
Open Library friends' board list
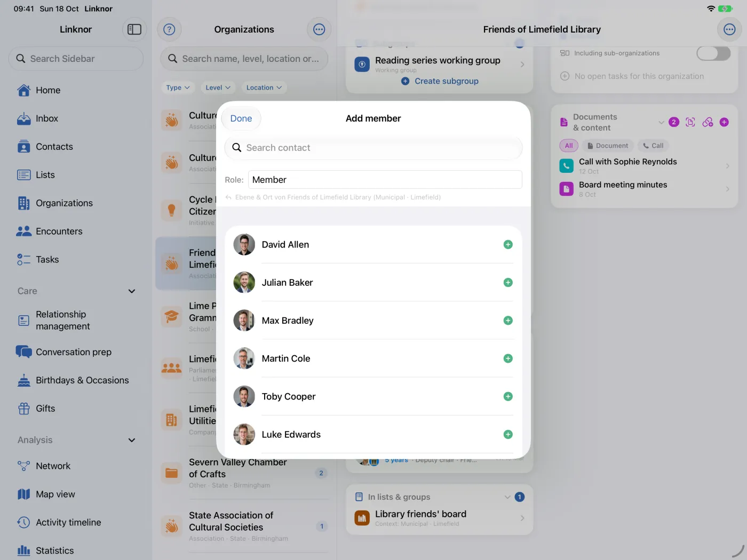click(x=440, y=518)
